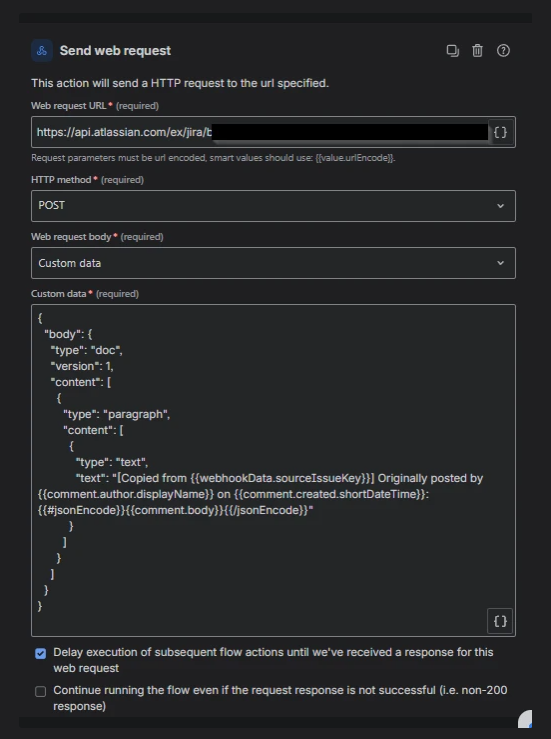Click the webhook icon beside Send web request
This screenshot has height=739, width=551.
coord(41,50)
